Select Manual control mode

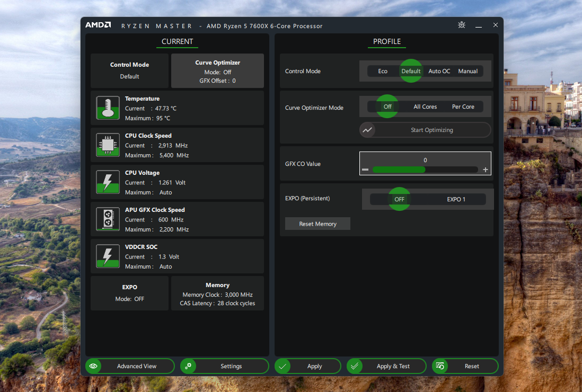click(x=468, y=71)
